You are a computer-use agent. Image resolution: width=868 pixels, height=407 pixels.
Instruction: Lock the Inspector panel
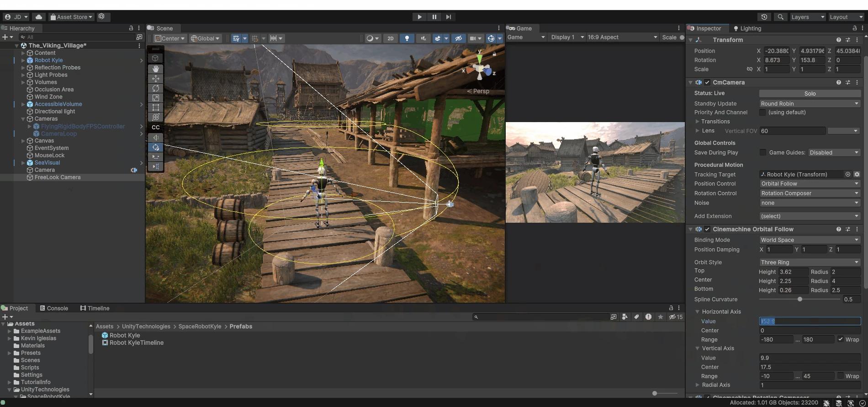coord(854,28)
